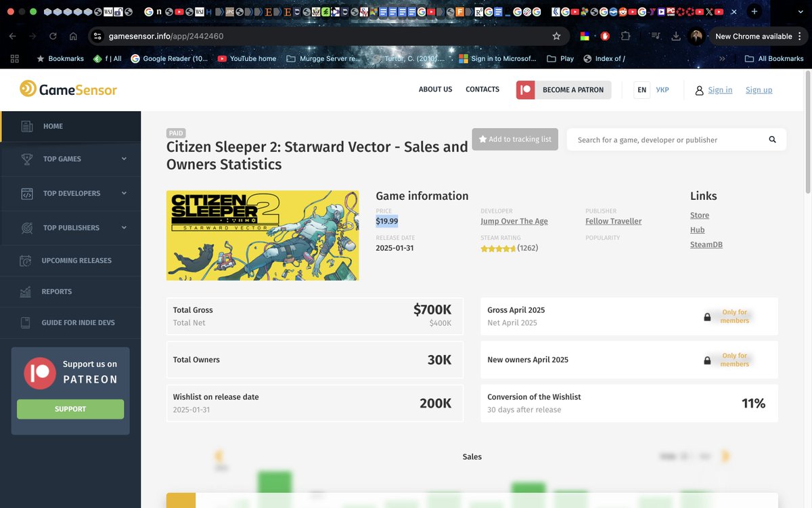Click the Home sidebar icon
Viewport: 812px width, 508px height.
coord(26,127)
